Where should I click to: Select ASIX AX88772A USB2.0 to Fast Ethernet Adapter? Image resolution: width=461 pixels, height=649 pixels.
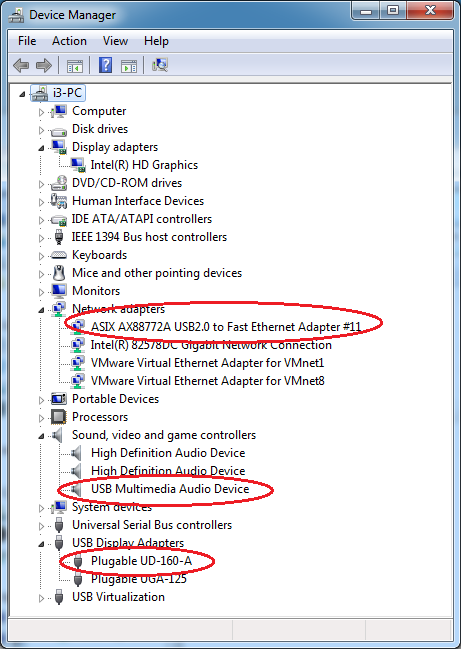point(226,327)
